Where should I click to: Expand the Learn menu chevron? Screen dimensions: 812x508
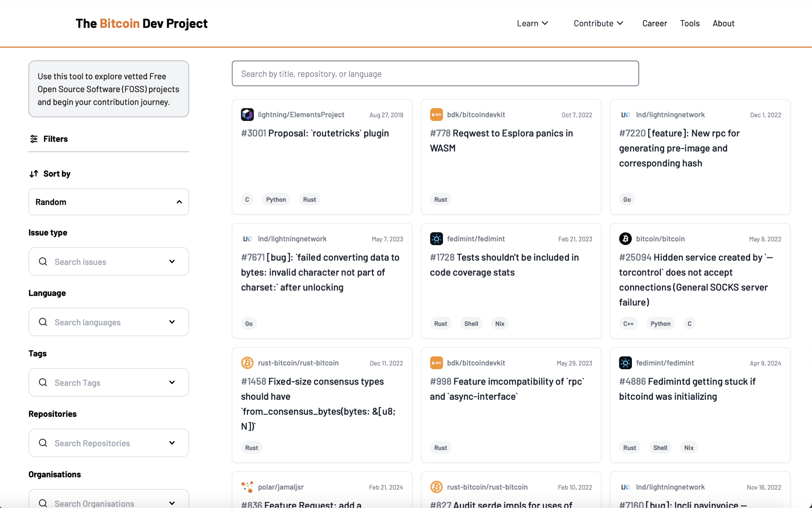[545, 23]
